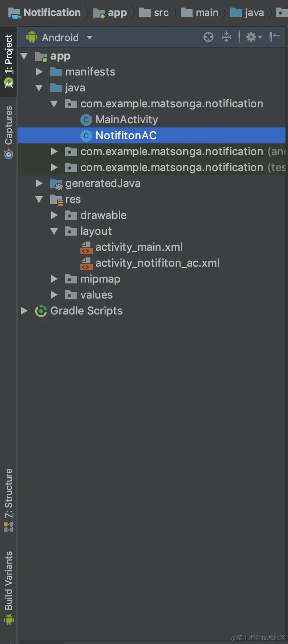Select the Gradle Scripts label

(x=86, y=311)
